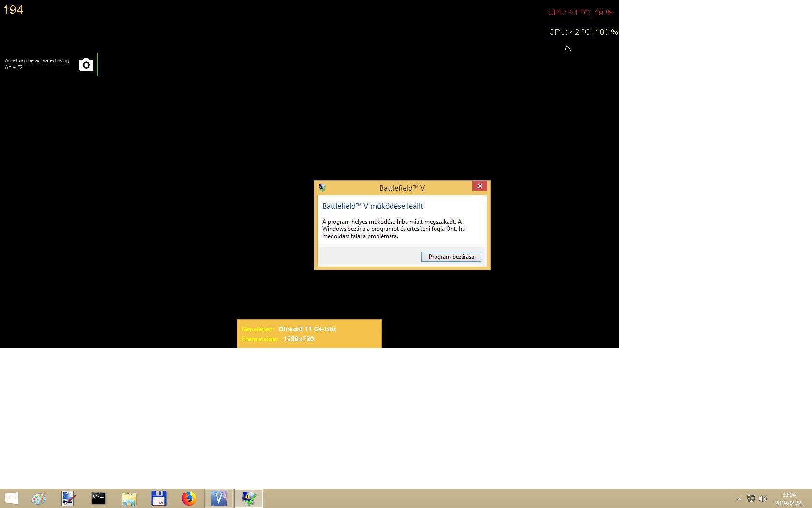Open File Explorer from the taskbar

point(129,498)
